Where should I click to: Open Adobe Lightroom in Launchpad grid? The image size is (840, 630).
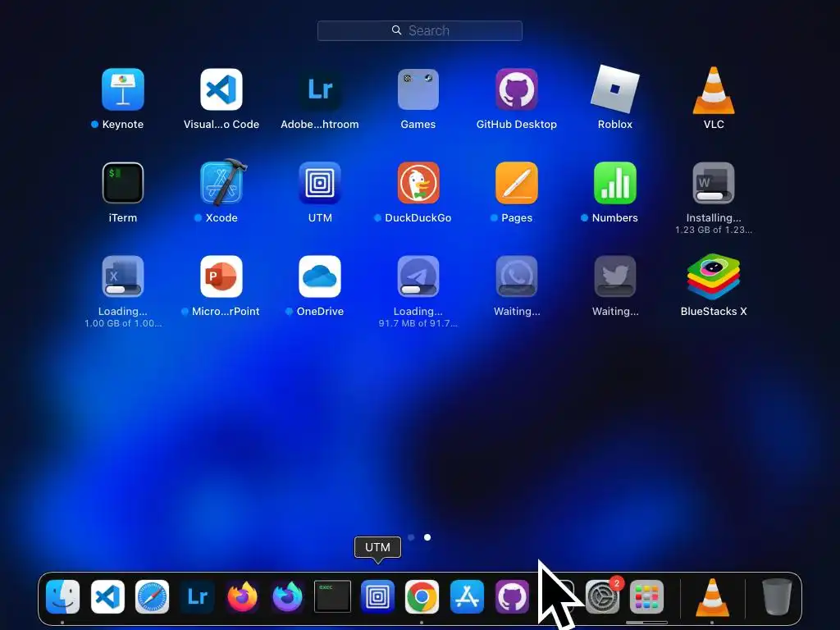point(320,89)
